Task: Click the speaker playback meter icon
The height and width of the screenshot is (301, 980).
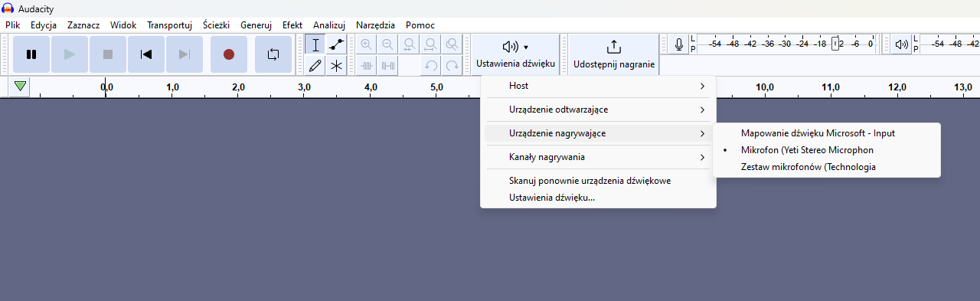Action: coord(902,44)
